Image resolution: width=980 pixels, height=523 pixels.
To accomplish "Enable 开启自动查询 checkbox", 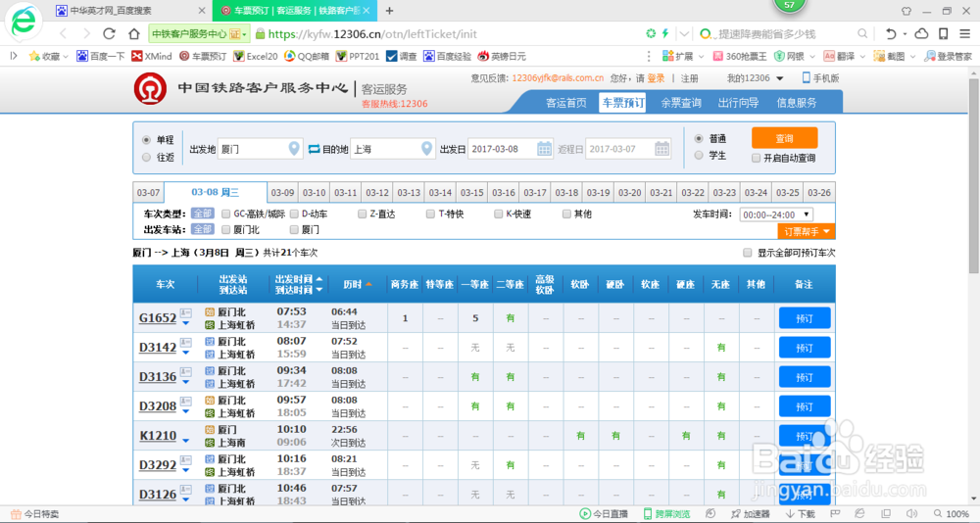I will pos(757,158).
